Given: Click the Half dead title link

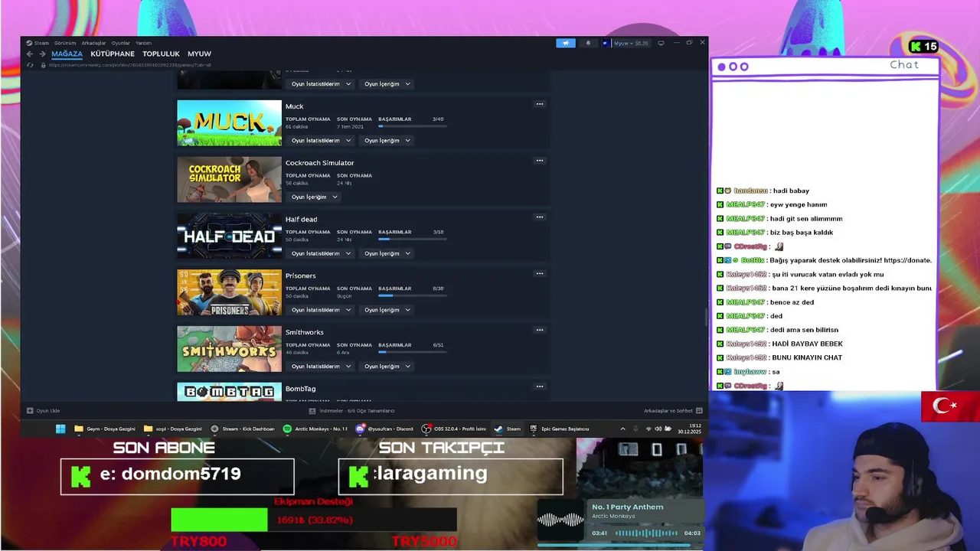Looking at the screenshot, I should click(x=301, y=220).
